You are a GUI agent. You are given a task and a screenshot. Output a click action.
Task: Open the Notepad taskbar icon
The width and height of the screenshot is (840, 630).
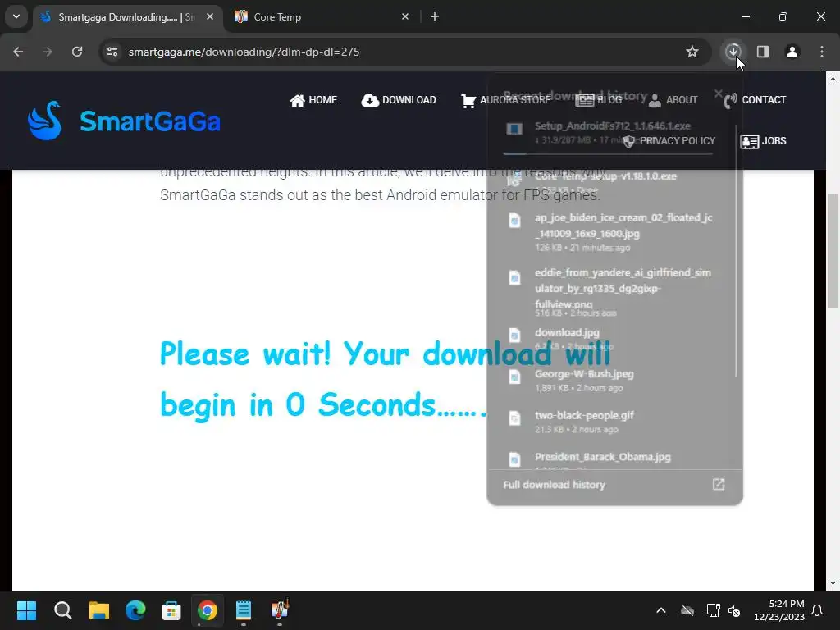[x=244, y=610]
